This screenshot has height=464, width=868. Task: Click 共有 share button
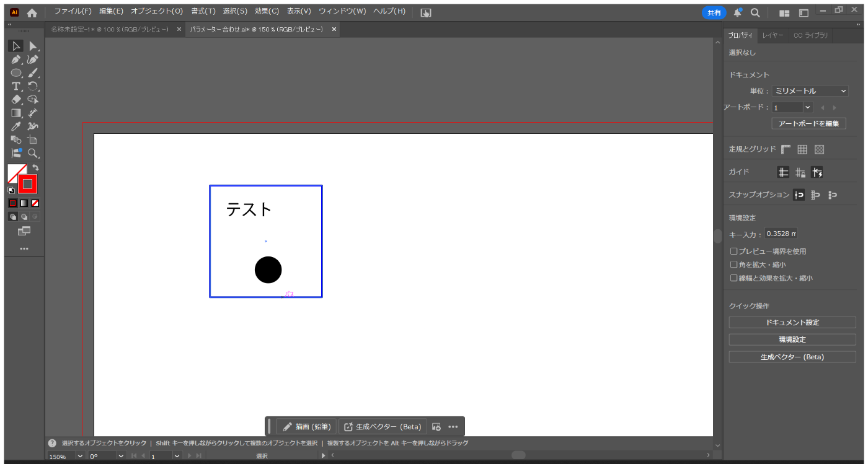coord(714,12)
